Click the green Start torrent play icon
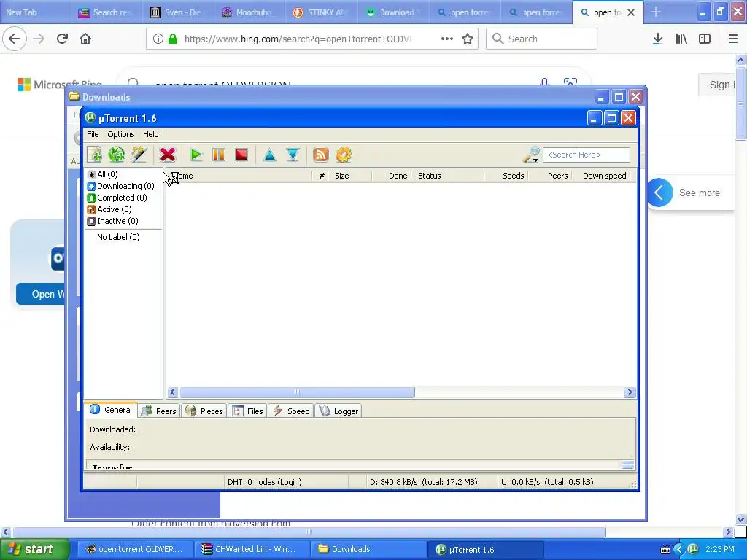Screen dimensions: 747x560 click(x=196, y=155)
